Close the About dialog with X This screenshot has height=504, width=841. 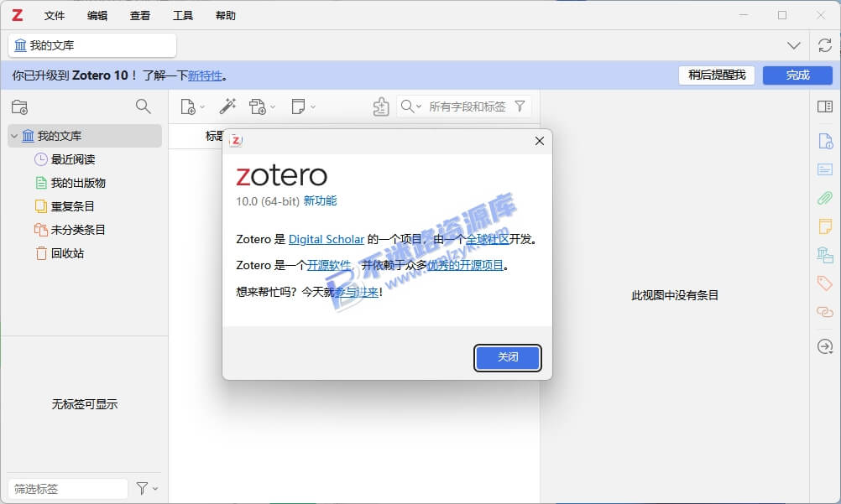tap(540, 141)
